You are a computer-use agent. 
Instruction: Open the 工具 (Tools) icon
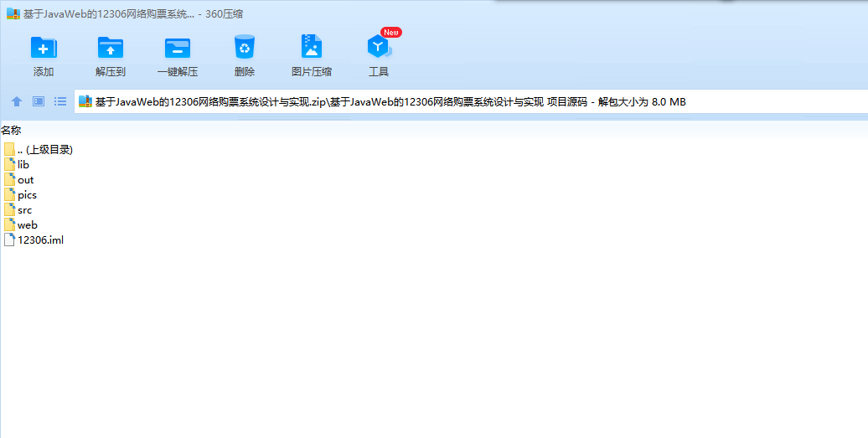379,47
